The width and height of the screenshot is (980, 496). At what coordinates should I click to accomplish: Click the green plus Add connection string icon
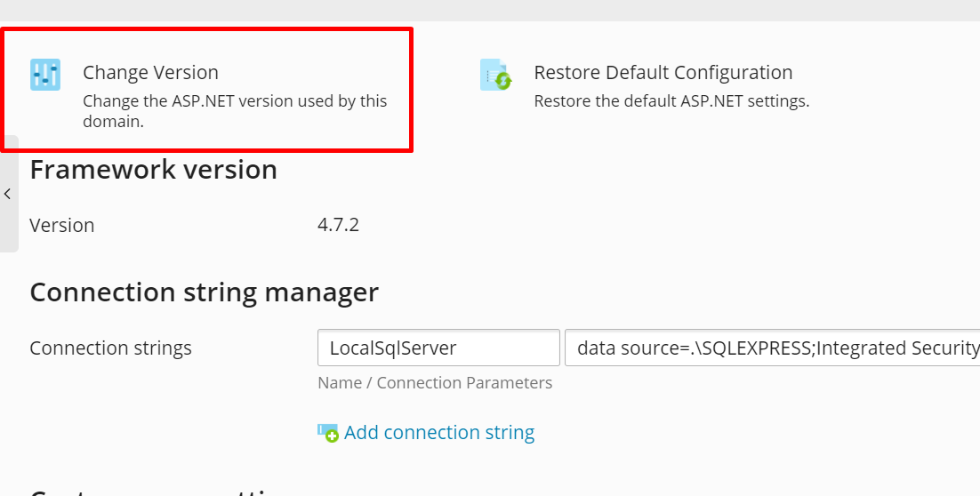pyautogui.click(x=327, y=433)
